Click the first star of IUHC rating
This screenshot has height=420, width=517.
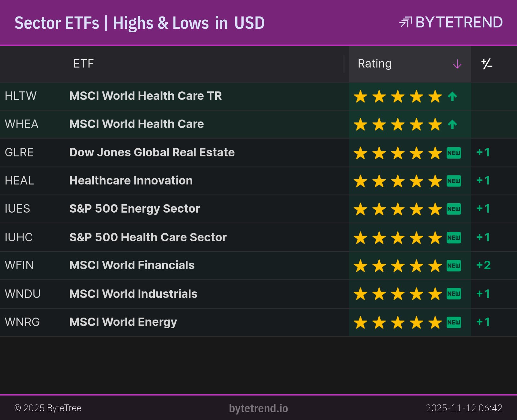(360, 238)
